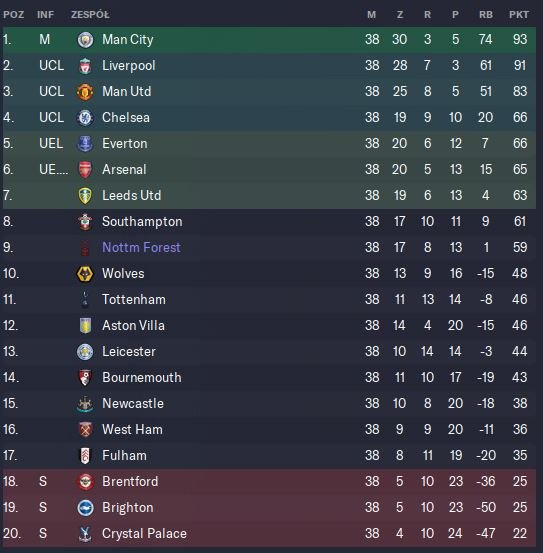The width and height of the screenshot is (543, 553).
Task: Click the ZESPÓŁ column header
Action: click(90, 15)
